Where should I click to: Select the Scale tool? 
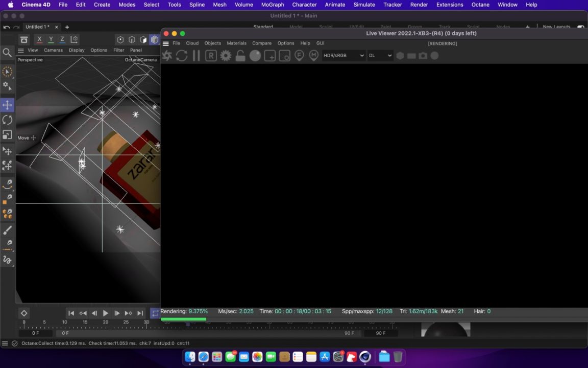[8, 135]
